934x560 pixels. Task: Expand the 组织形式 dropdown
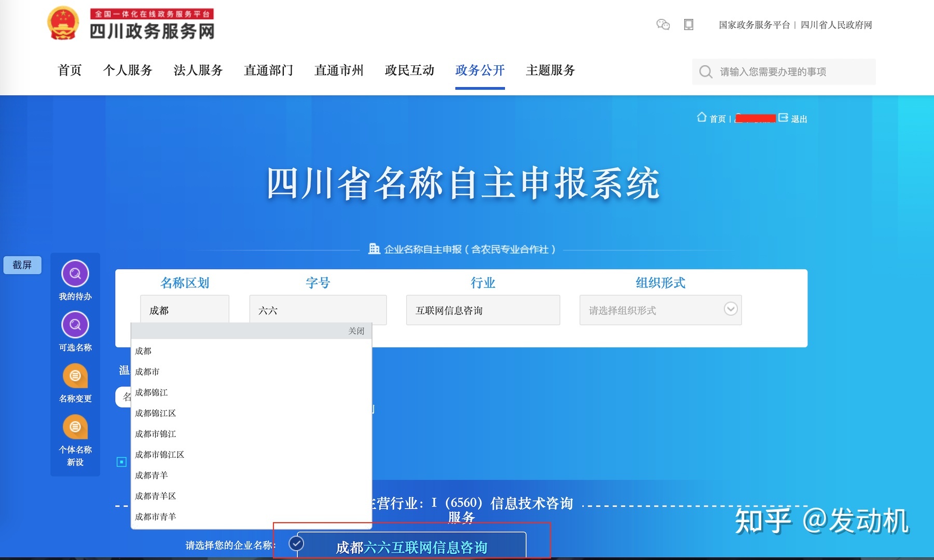731,309
